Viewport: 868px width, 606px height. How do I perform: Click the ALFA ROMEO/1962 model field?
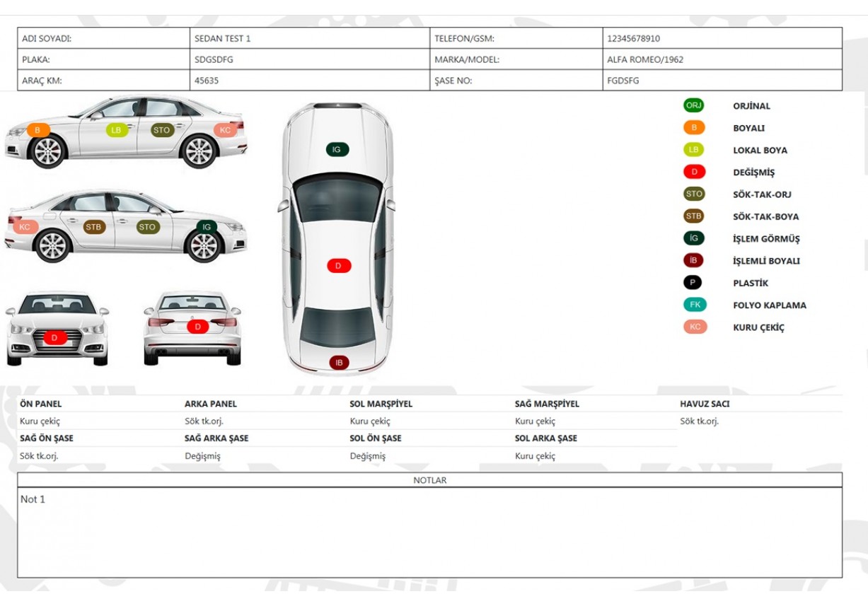pos(722,59)
